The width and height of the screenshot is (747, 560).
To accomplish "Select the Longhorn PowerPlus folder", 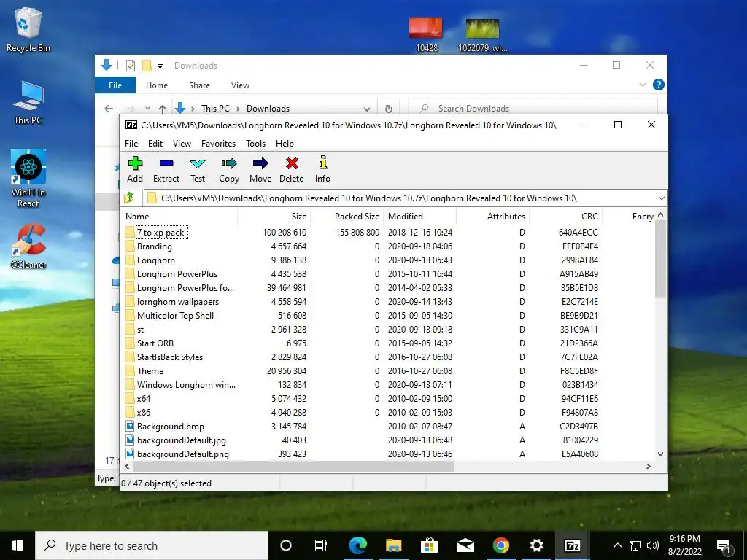I will (x=177, y=274).
